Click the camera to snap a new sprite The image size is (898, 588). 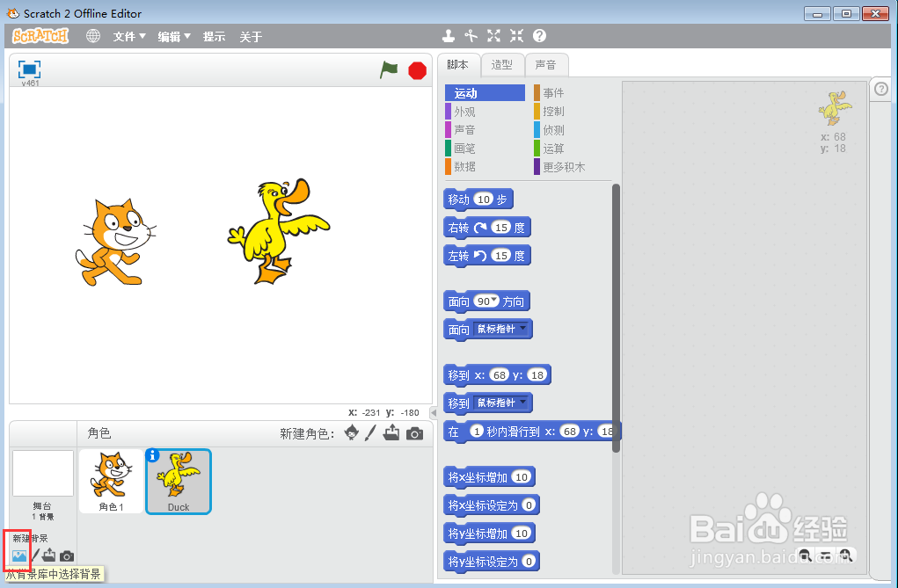click(x=412, y=433)
